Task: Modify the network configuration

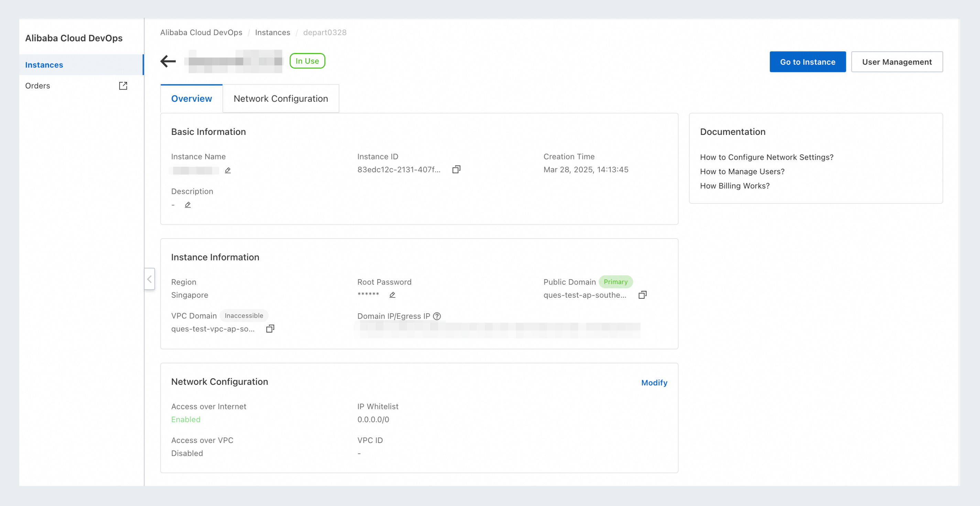Action: 654,383
